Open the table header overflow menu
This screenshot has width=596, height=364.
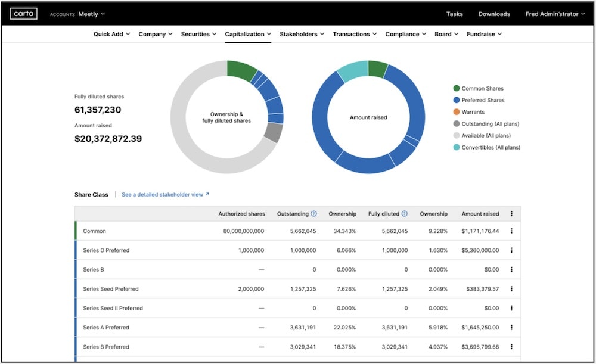point(511,213)
